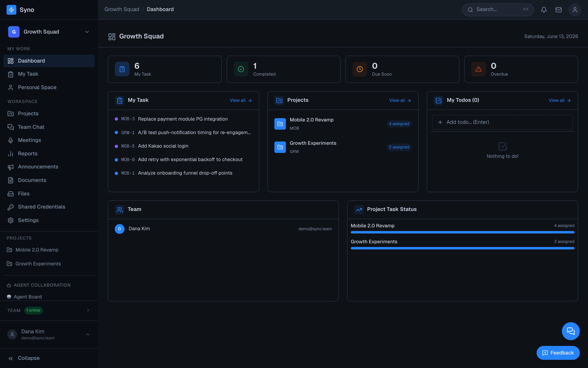Open the user profile avatar icon
Screen dimensions: 588x368
click(575, 10)
